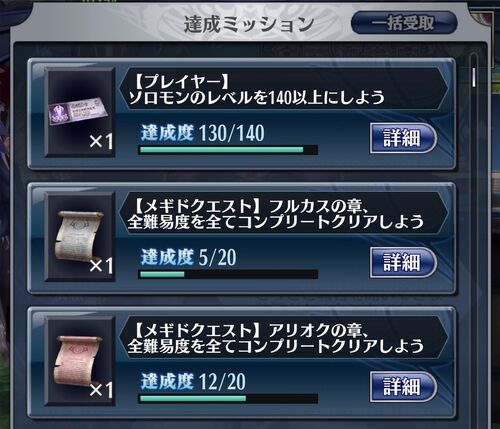The height and width of the screenshot is (429, 500).
Task: Click the 12/20 progress bar
Action: tap(228, 399)
